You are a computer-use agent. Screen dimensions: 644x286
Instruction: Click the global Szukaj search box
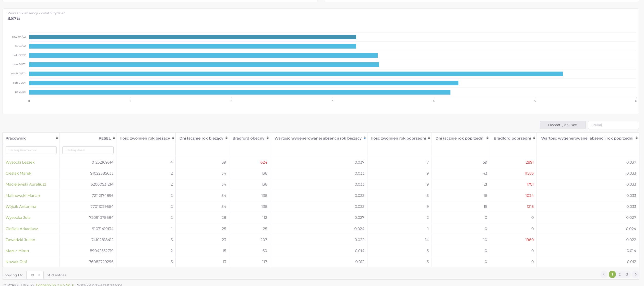pos(613,125)
